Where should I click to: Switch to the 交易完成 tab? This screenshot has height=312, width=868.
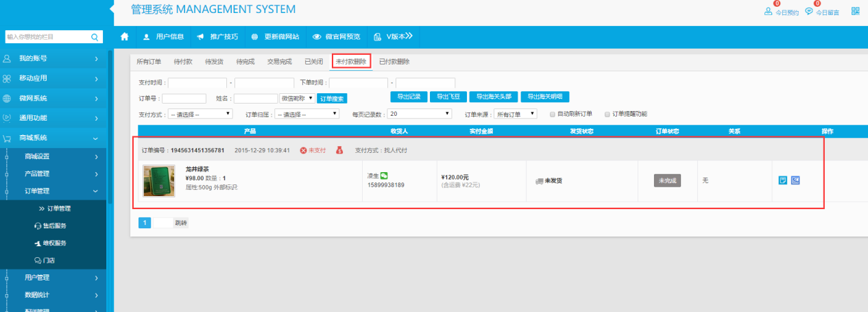(x=280, y=62)
